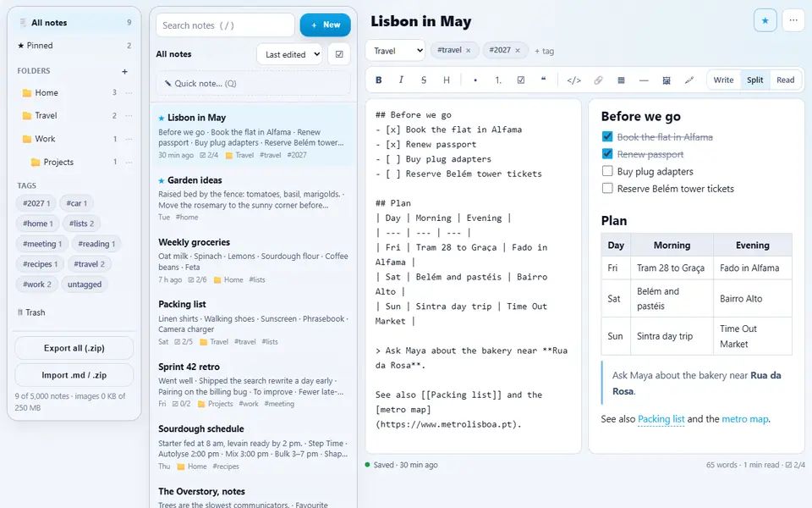
Task: Open the metro map link in preview
Action: click(744, 419)
